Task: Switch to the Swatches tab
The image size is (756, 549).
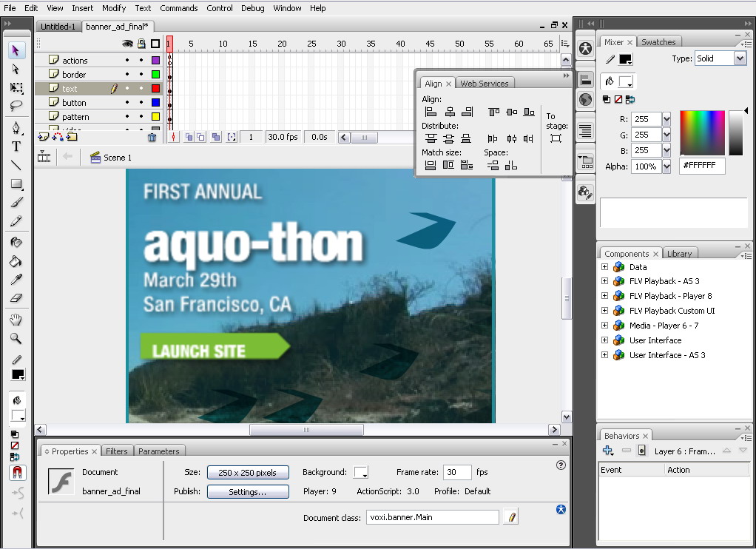Action: point(658,42)
